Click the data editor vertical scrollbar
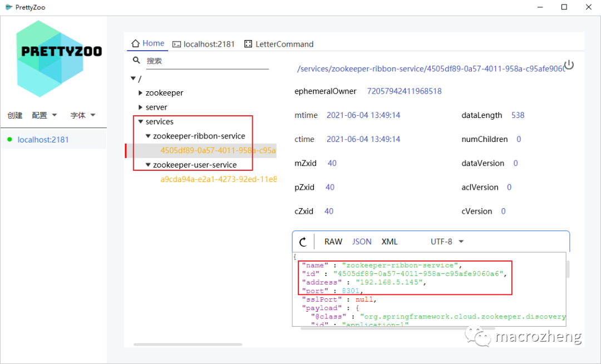601x364 pixels. pos(568,269)
